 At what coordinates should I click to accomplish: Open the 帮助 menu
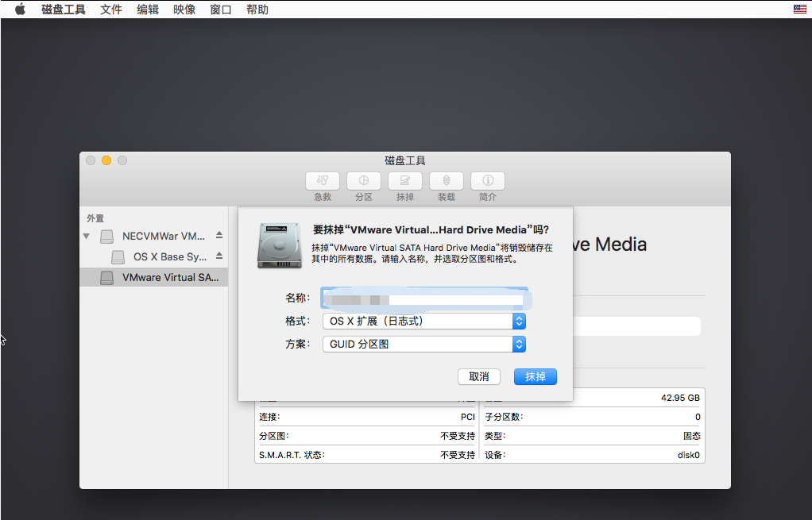[257, 10]
